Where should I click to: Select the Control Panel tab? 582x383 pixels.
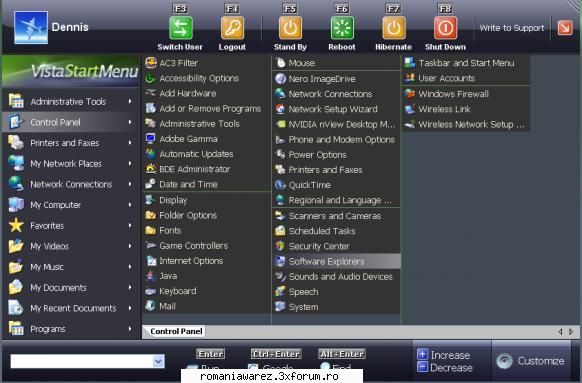pyautogui.click(x=176, y=331)
